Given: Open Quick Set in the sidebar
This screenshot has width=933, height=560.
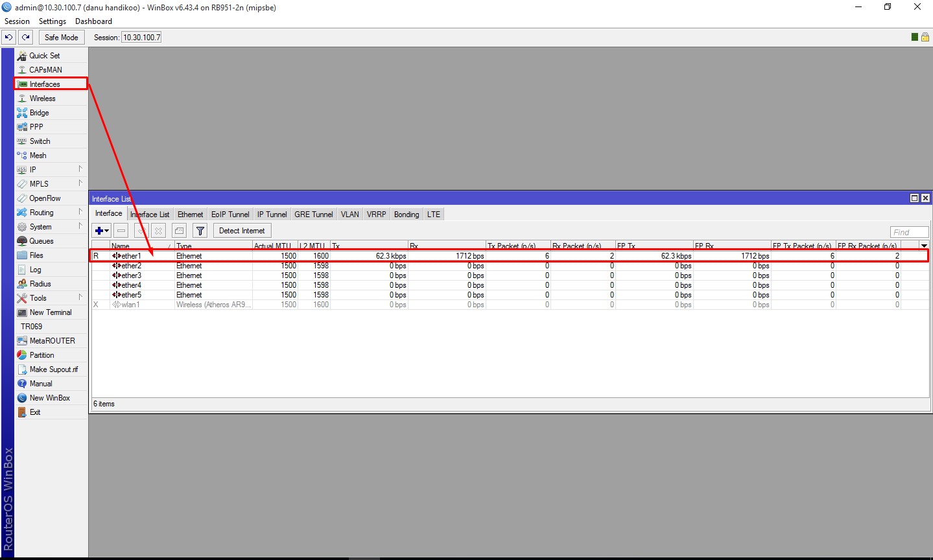Looking at the screenshot, I should click(x=51, y=56).
